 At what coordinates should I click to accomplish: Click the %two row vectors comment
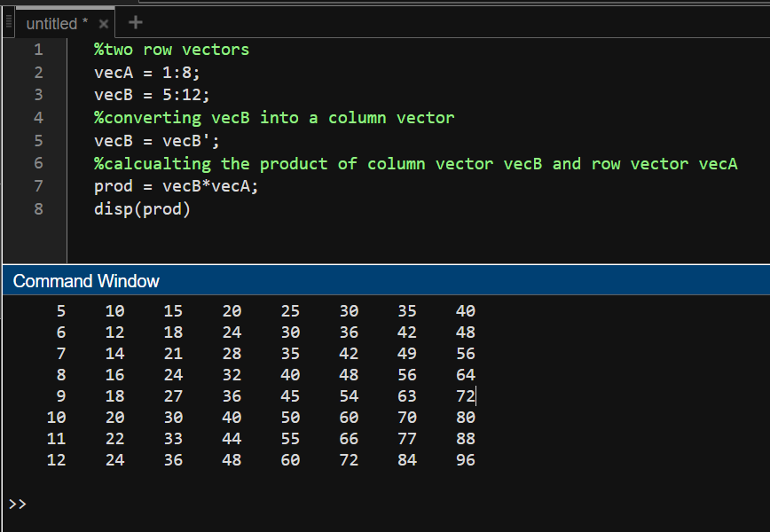point(171,50)
